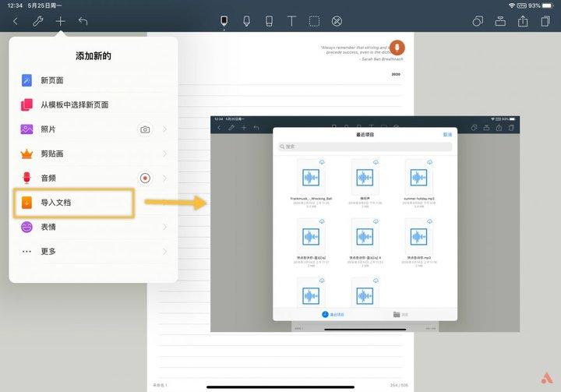This screenshot has width=561, height=392.
Task: Select the Pen tool
Action: point(224,21)
